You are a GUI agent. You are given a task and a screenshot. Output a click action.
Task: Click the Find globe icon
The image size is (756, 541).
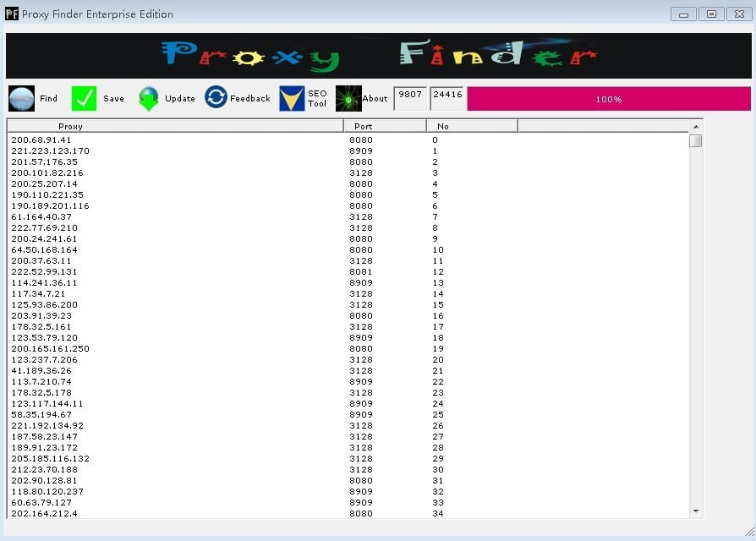click(21, 98)
